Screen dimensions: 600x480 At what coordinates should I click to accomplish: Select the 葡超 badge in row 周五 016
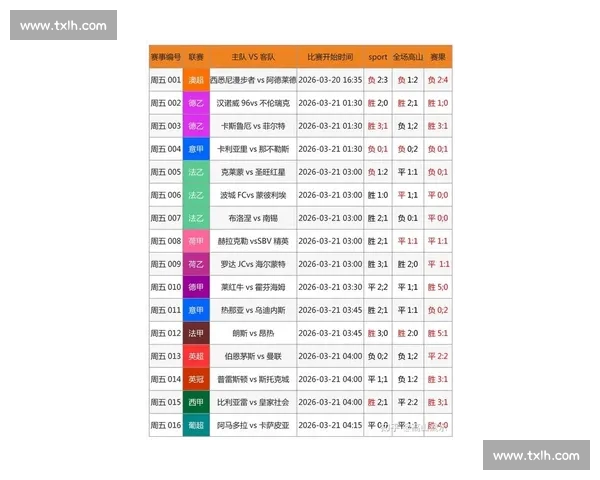pyautogui.click(x=196, y=425)
